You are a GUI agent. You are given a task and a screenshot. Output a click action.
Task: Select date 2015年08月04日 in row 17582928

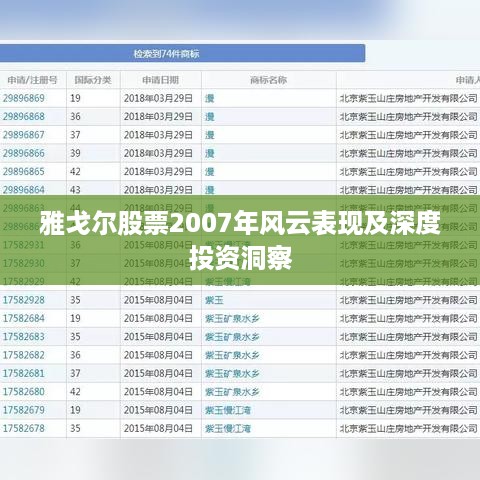click(158, 300)
